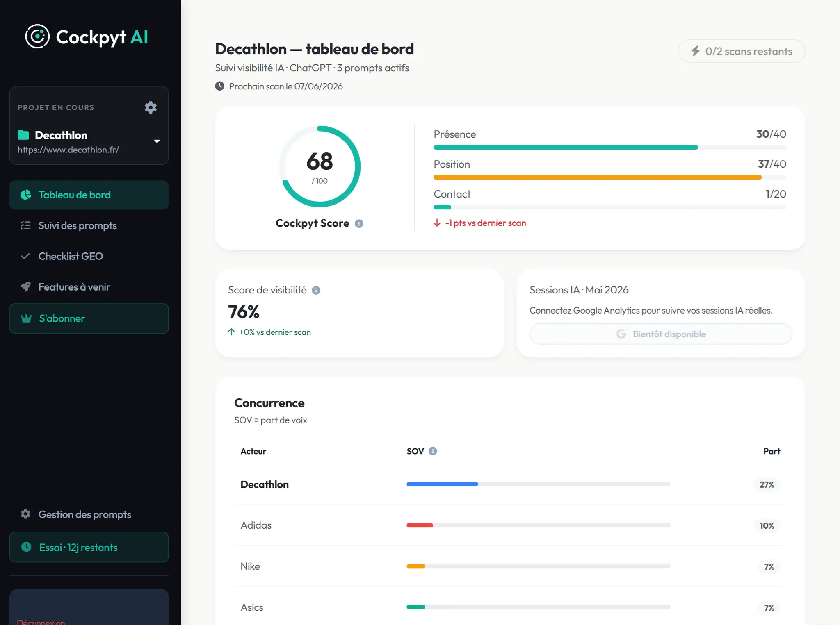Click the Decathlon project folder icon
Screen dimensions: 840x625
[23, 135]
